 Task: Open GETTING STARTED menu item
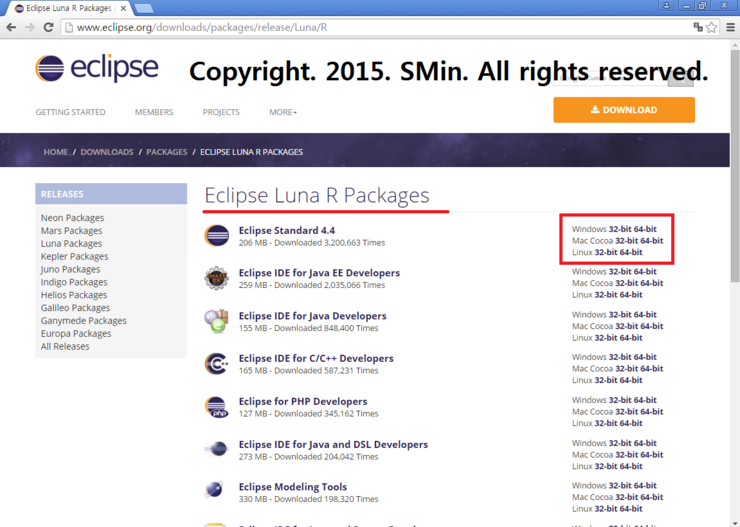pyautogui.click(x=70, y=112)
